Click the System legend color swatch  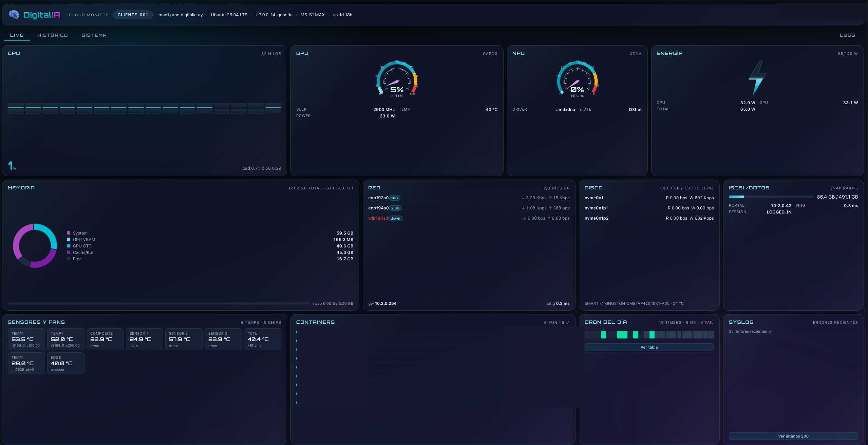click(69, 233)
